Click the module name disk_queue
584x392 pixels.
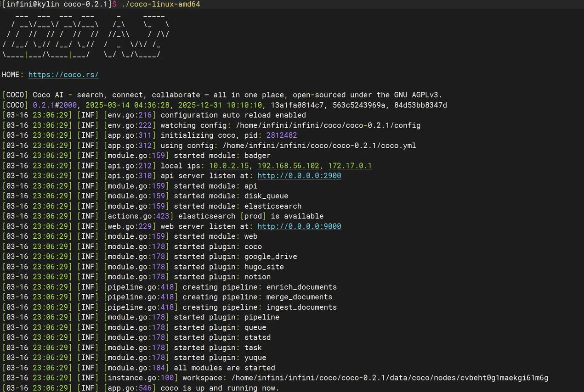tap(266, 196)
